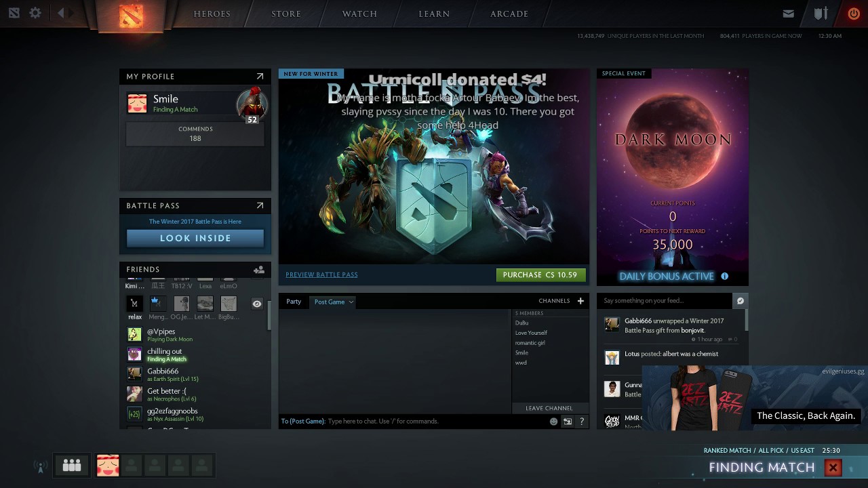The width and height of the screenshot is (868, 488).
Task: Click the broadcast antenna icon
Action: click(40, 466)
